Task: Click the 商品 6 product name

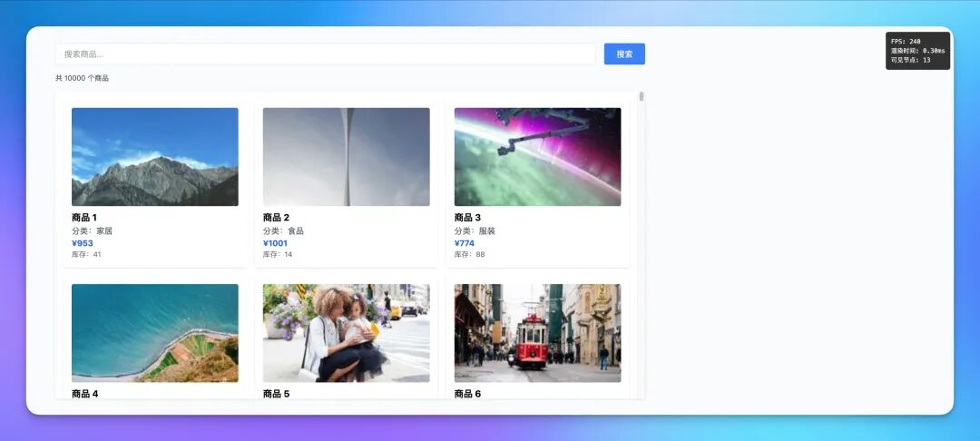Action: pyautogui.click(x=467, y=394)
